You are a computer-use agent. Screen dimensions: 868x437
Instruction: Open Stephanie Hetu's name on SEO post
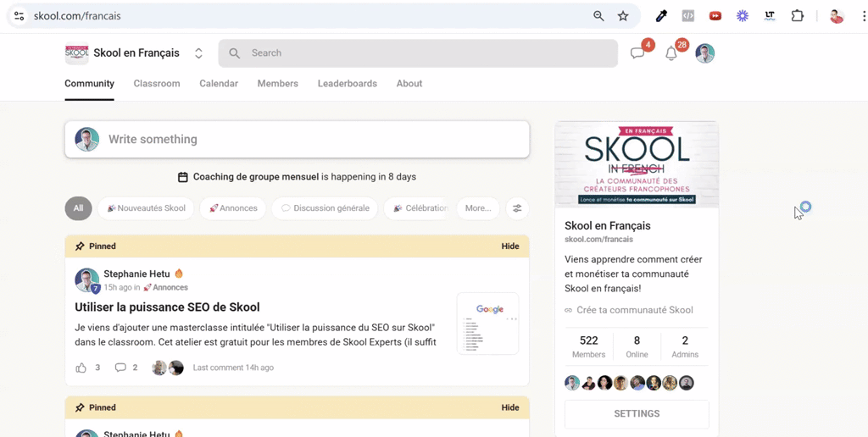pos(136,274)
